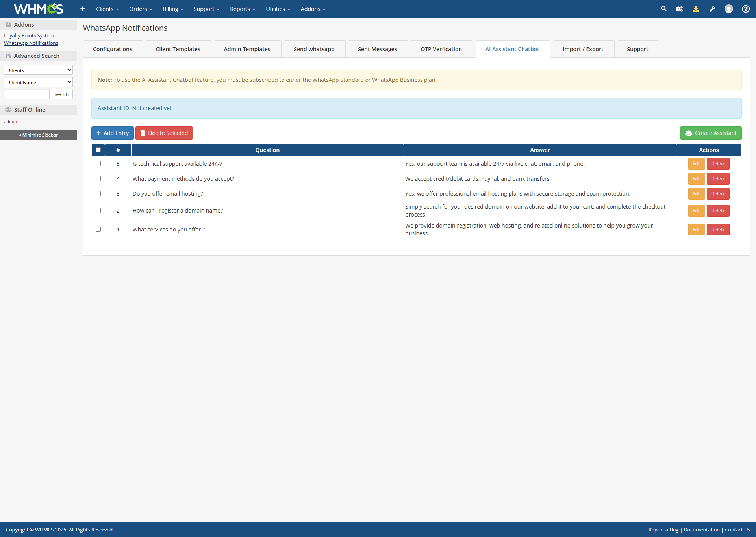Click the plus quick-add icon in navbar
This screenshot has height=537, width=756.
(83, 9)
